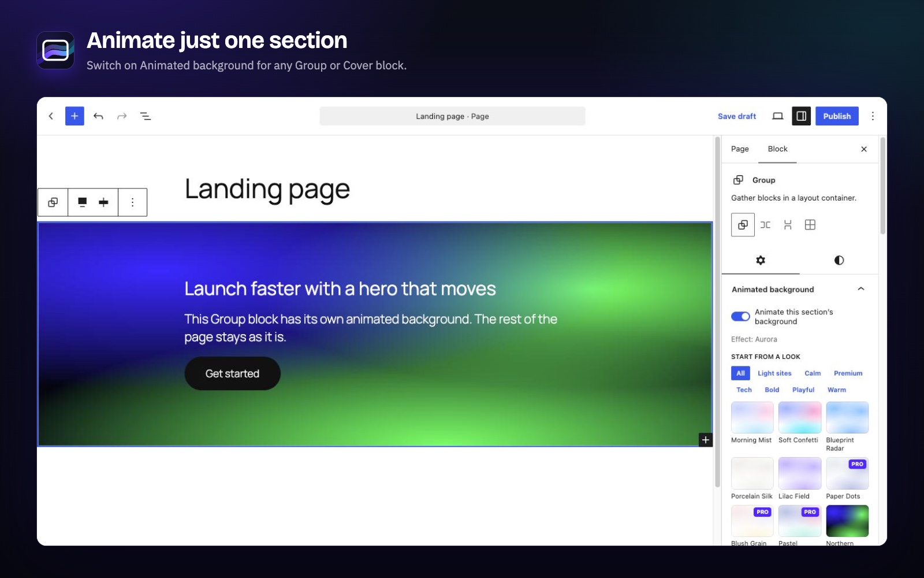Viewport: 924px width, 578px height.
Task: Choose the Lilac Field look
Action: coord(800,473)
